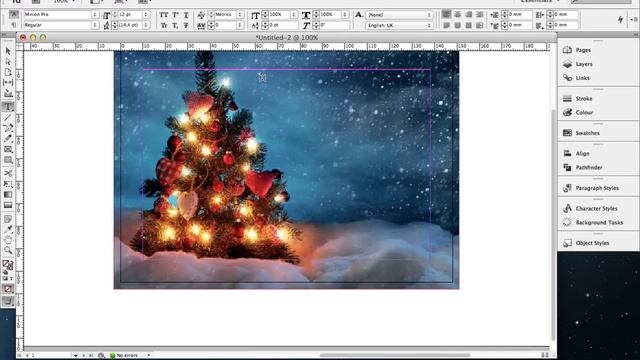Select the Zoom tool

[8, 251]
